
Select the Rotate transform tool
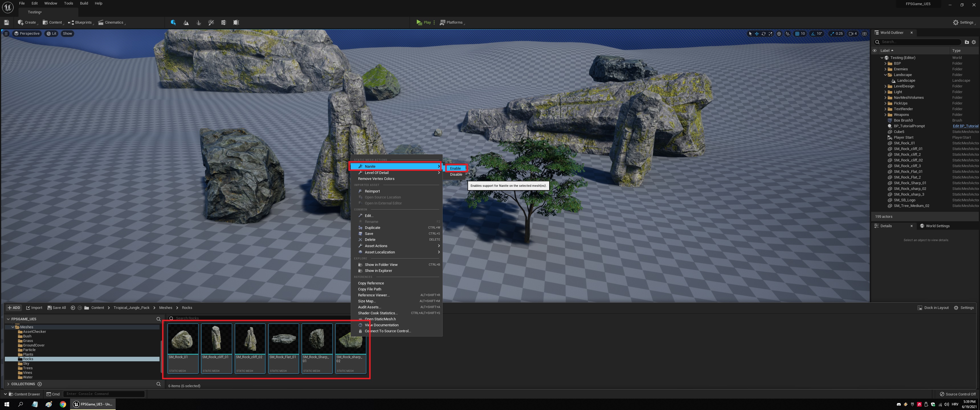click(763, 34)
